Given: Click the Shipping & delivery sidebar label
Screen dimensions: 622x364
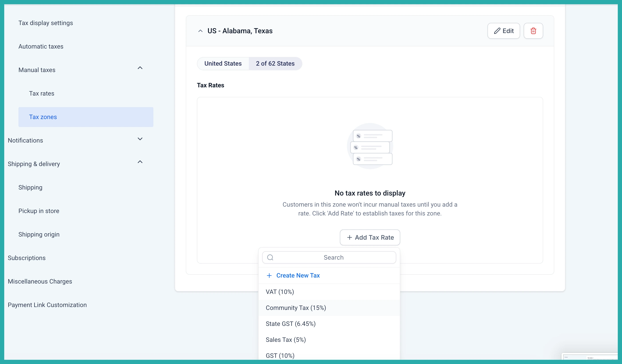Looking at the screenshot, I should tap(34, 164).
